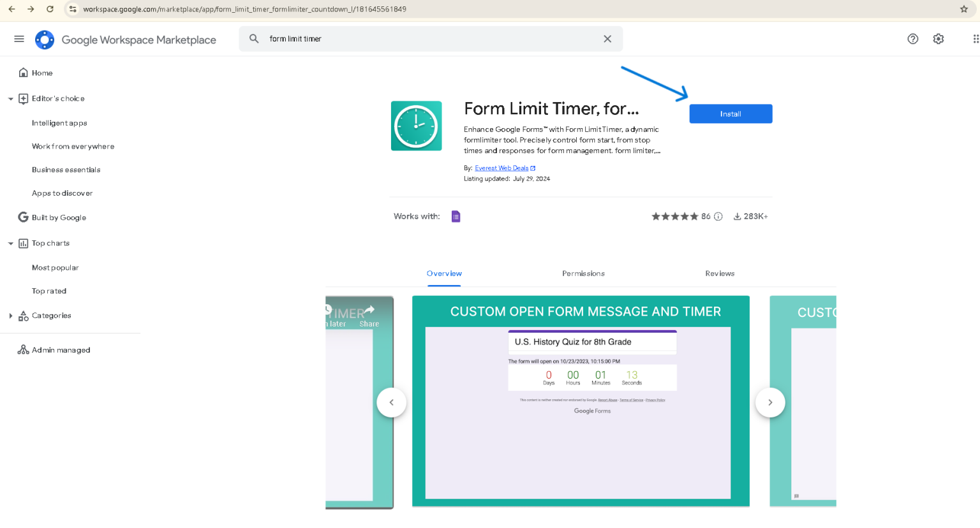This screenshot has height=528, width=980.
Task: Expand the Categories section
Action: coord(10,315)
